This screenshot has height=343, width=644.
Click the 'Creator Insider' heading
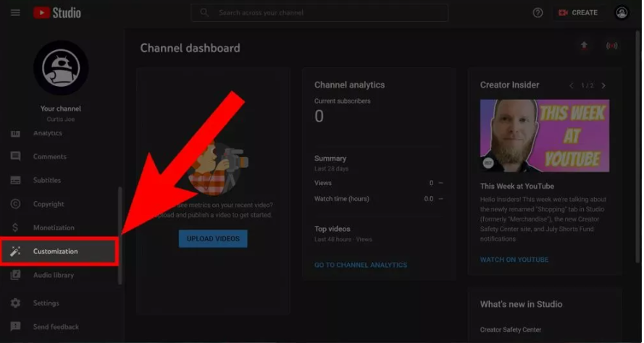tap(510, 85)
